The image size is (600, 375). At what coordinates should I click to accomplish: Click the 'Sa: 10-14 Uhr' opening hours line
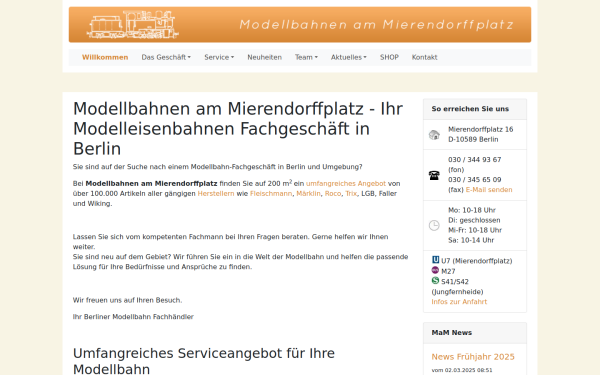click(x=471, y=240)
